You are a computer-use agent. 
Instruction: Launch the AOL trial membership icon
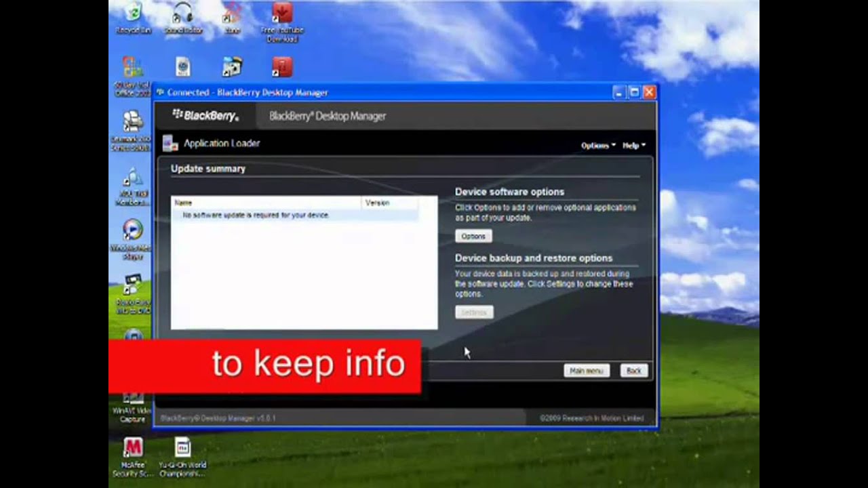point(133,186)
